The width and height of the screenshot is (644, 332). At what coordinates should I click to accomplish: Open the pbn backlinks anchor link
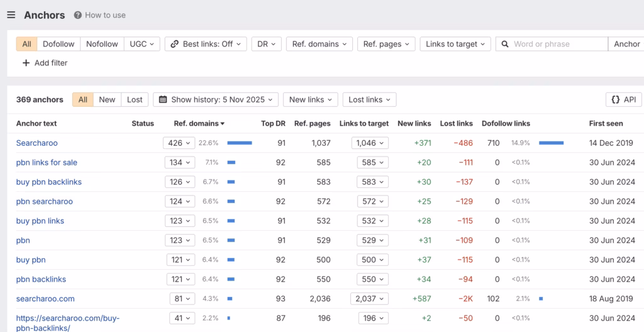41,279
